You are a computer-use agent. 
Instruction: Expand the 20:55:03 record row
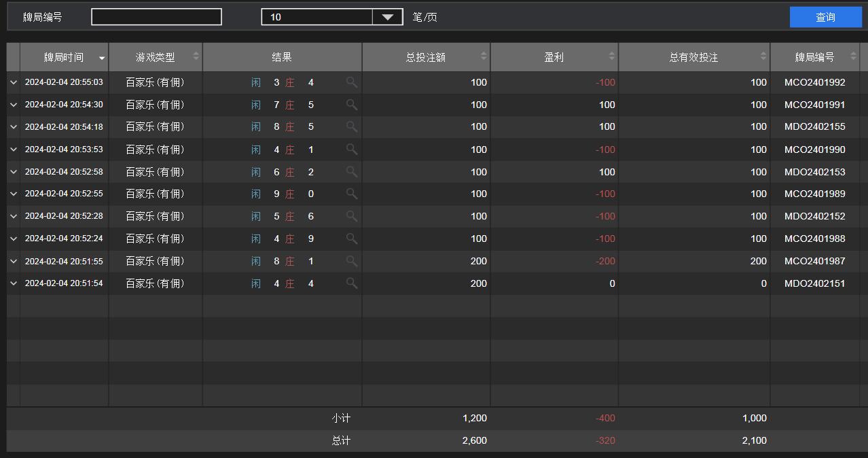tap(14, 82)
